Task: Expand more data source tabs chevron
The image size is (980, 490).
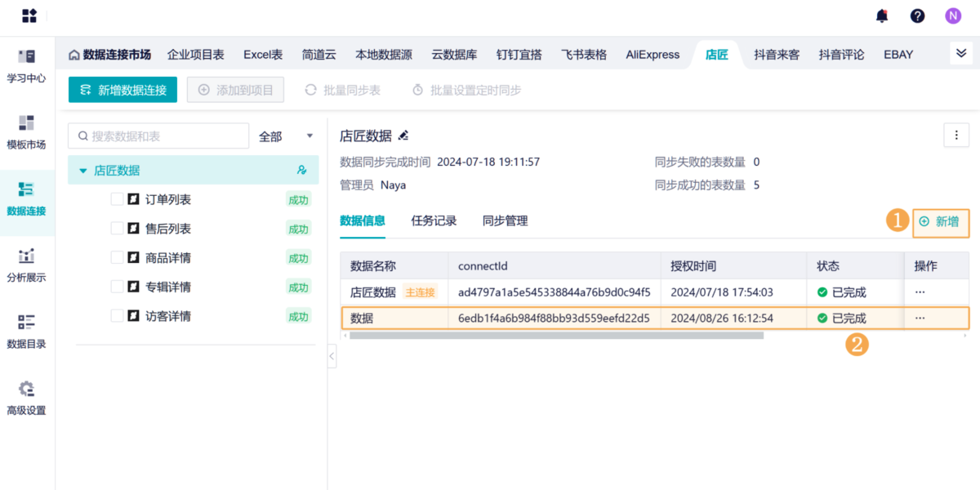Action: pos(960,53)
